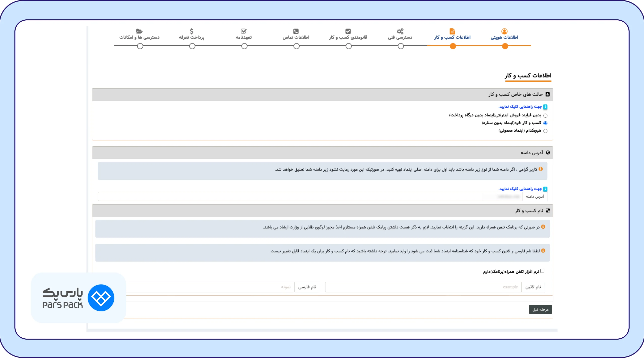This screenshot has width=644, height=358.
Task: Click the آدرس دامنه section header text
Action: point(532,153)
